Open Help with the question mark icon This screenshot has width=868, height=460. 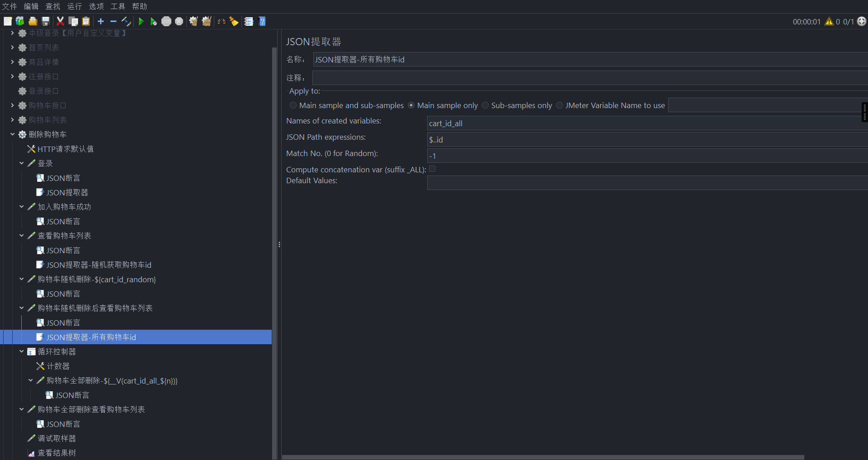coord(262,21)
